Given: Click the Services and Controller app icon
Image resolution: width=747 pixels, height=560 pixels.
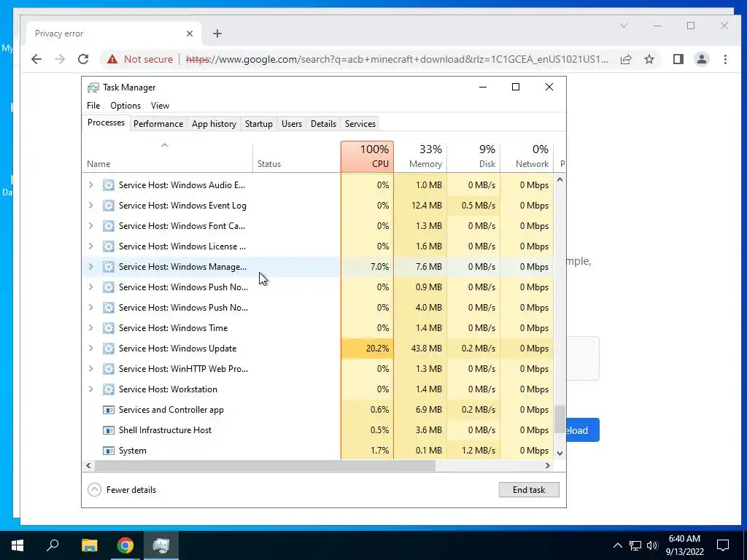Looking at the screenshot, I should [x=109, y=410].
